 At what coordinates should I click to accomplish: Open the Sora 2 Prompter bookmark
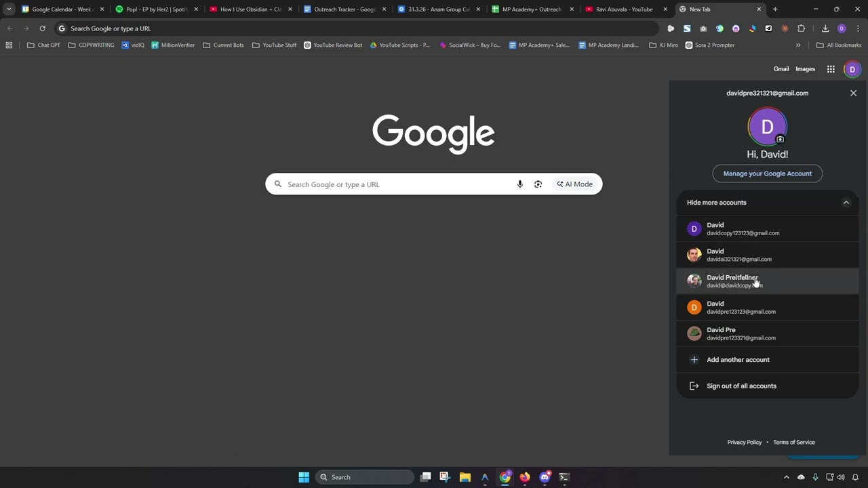(710, 45)
